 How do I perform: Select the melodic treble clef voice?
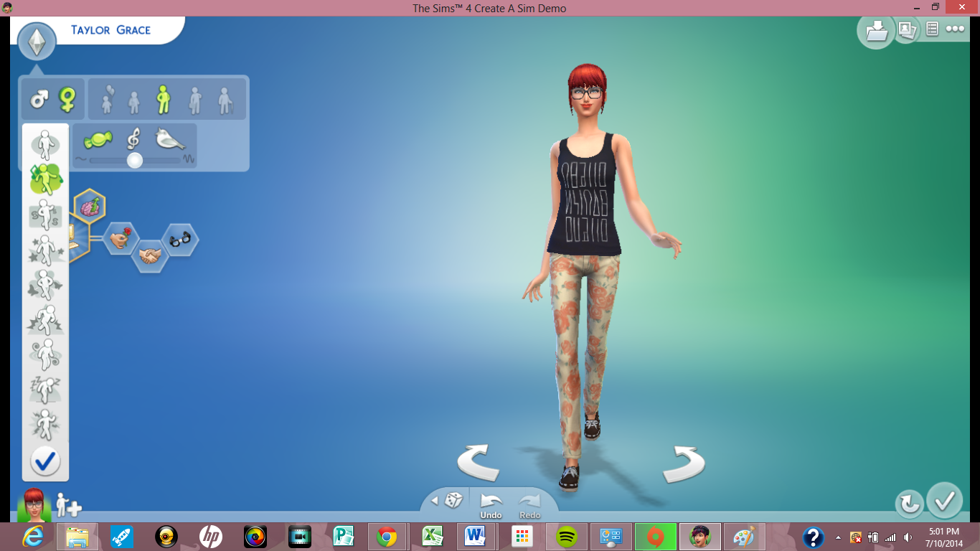click(x=133, y=138)
